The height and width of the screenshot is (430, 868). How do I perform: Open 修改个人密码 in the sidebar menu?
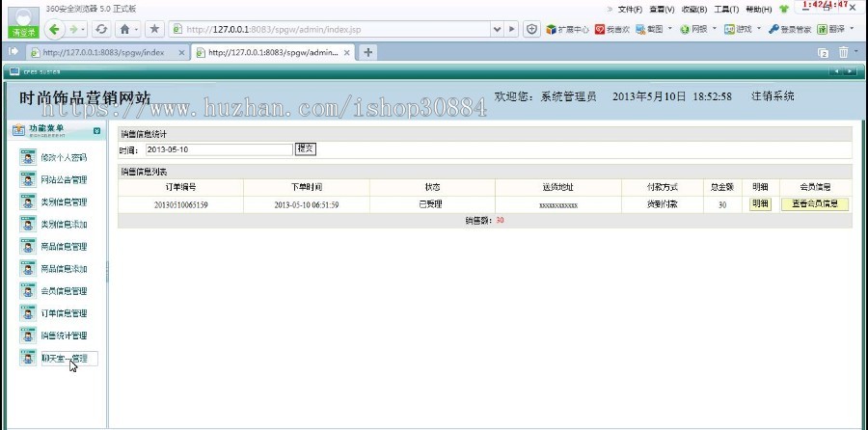coord(64,158)
